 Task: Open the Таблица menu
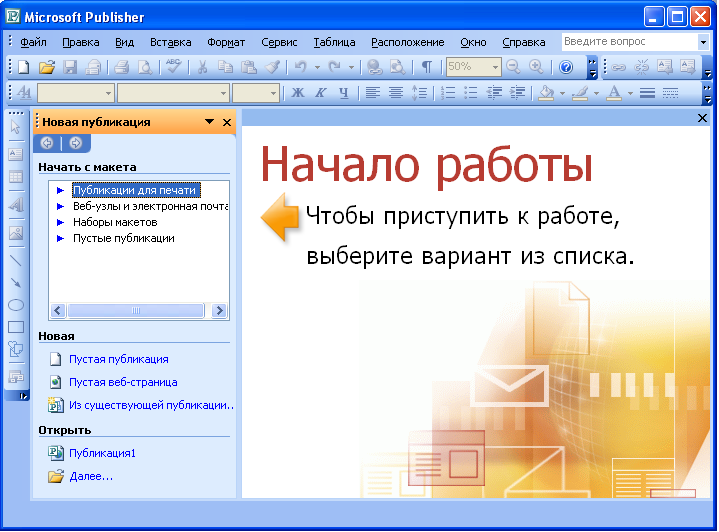334,42
